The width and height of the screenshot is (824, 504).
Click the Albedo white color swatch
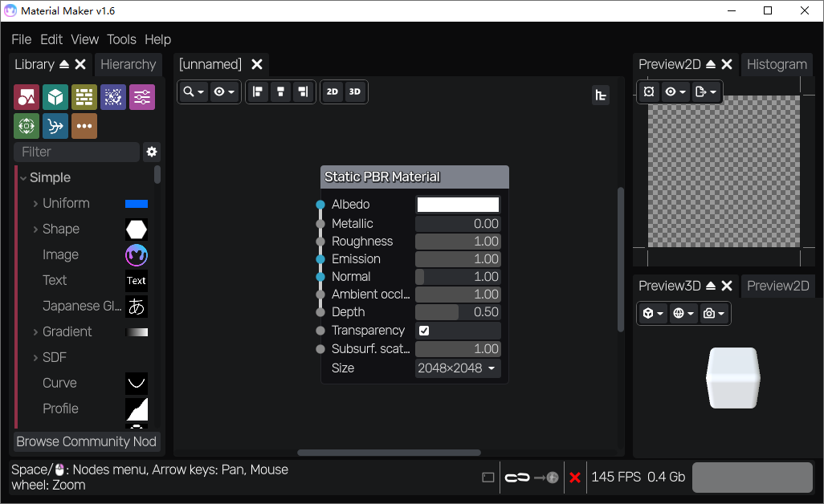(458, 205)
